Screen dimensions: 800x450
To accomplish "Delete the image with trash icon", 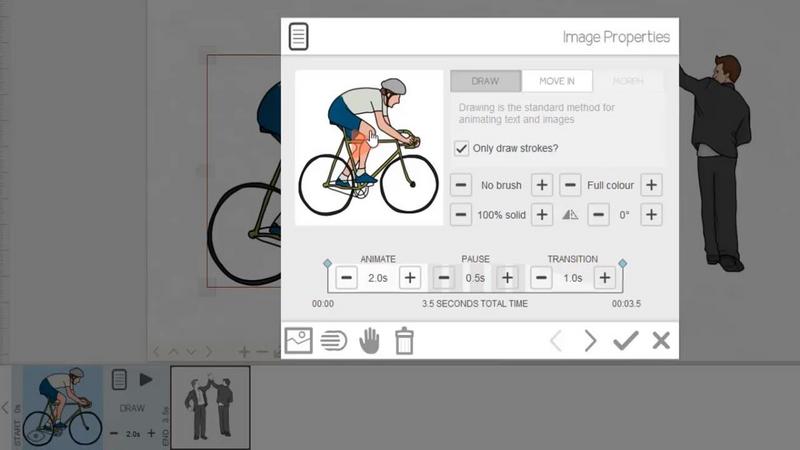I will click(404, 340).
